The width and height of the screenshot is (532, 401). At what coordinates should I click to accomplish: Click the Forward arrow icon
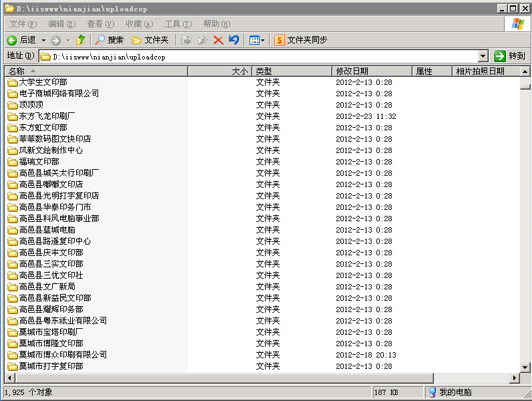coord(55,41)
